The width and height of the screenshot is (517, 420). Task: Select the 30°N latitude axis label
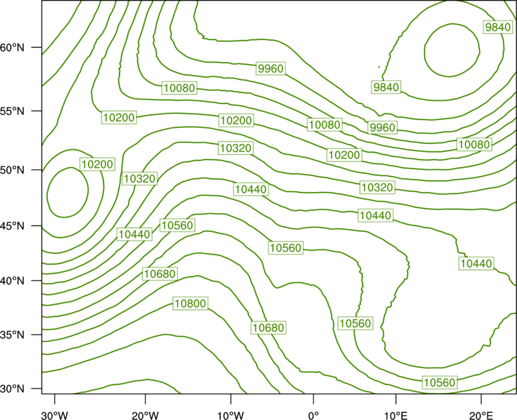click(x=12, y=389)
